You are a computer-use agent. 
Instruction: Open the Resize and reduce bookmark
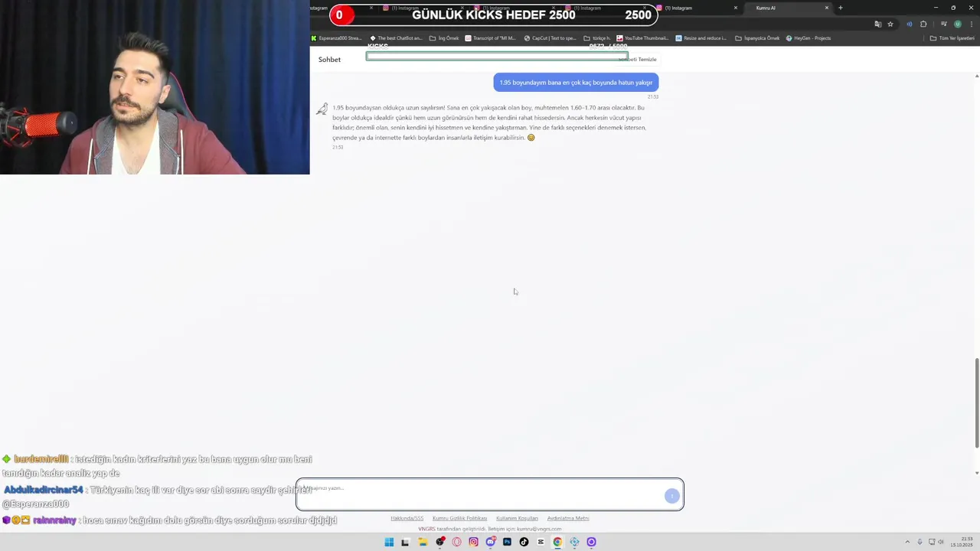coord(701,38)
